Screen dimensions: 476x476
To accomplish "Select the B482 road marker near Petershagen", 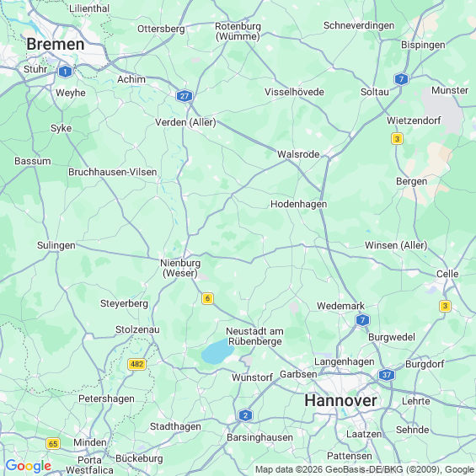I will 137,364.
